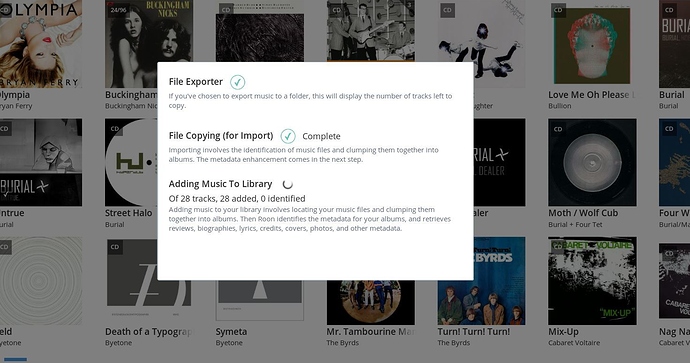The image size is (690, 363).
Task: Click the 'Street Halo' album title
Action: click(x=128, y=213)
